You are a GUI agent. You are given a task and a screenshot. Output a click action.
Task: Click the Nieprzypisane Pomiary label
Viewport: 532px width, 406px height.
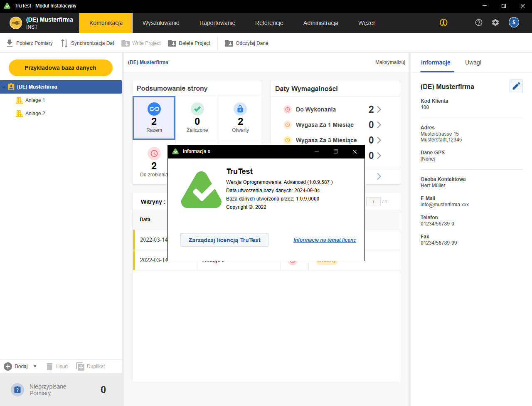point(48,390)
